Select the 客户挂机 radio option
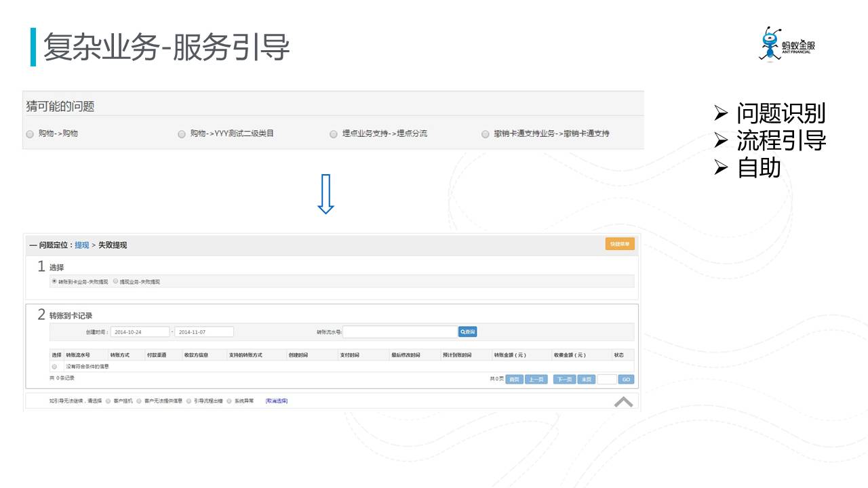Screen dimensions: 868x488 [108, 401]
